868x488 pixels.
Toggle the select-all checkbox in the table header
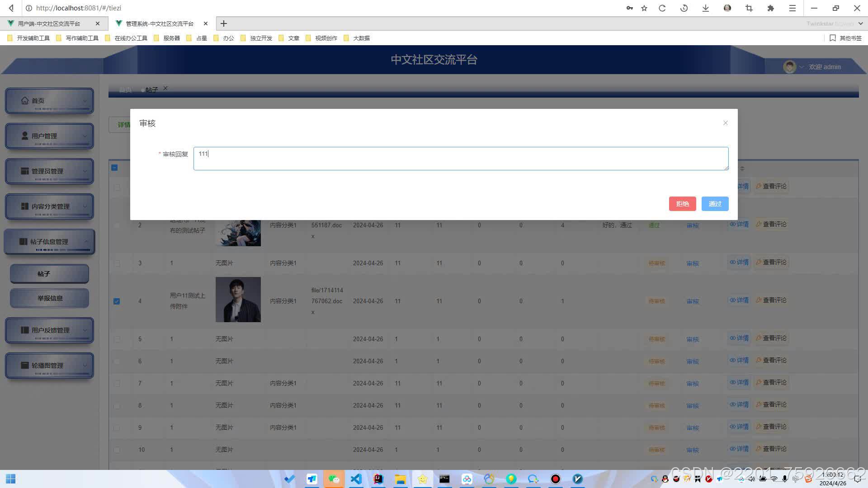coord(114,168)
